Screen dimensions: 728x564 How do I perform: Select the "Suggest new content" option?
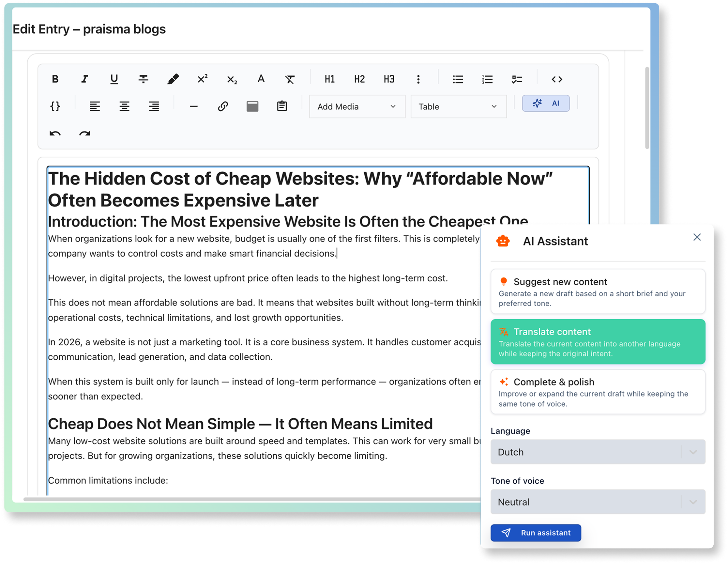[x=598, y=292]
